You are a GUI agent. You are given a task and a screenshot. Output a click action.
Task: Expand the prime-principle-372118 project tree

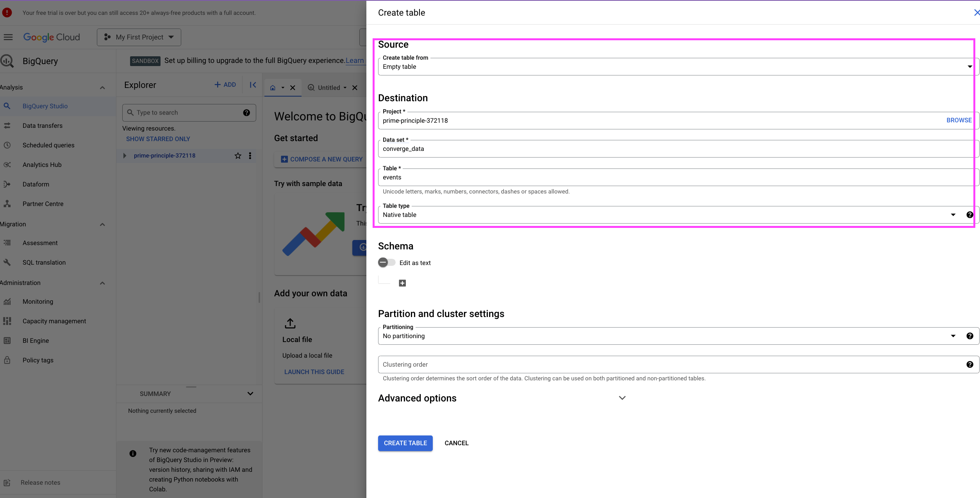[x=125, y=156]
